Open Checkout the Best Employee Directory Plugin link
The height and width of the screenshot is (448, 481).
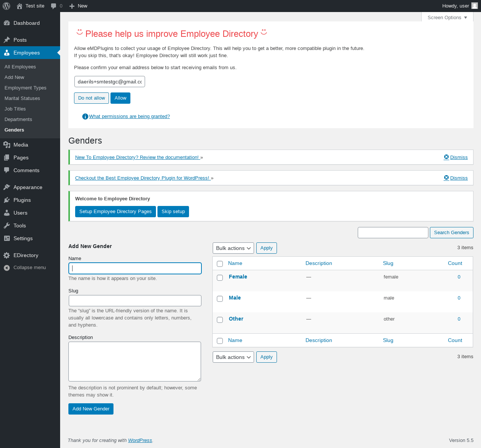(143, 178)
